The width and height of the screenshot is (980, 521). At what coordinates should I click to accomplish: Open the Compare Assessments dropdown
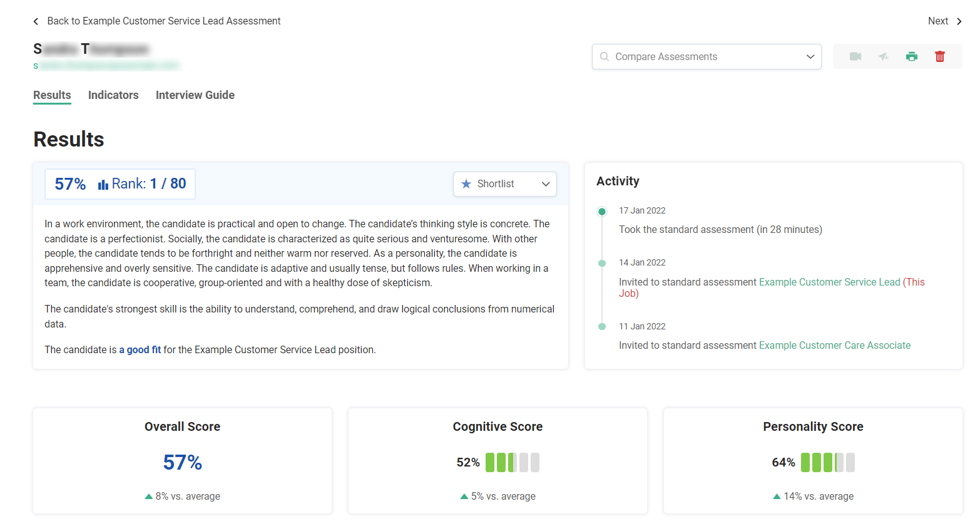[810, 56]
